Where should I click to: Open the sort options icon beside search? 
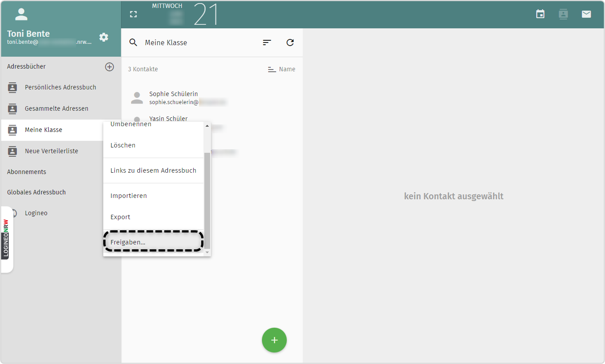[267, 43]
